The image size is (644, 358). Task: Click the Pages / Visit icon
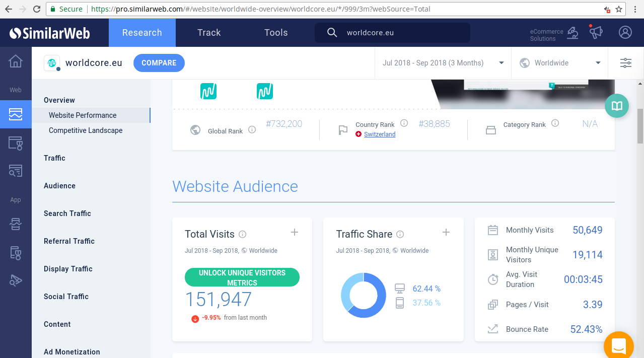point(493,305)
